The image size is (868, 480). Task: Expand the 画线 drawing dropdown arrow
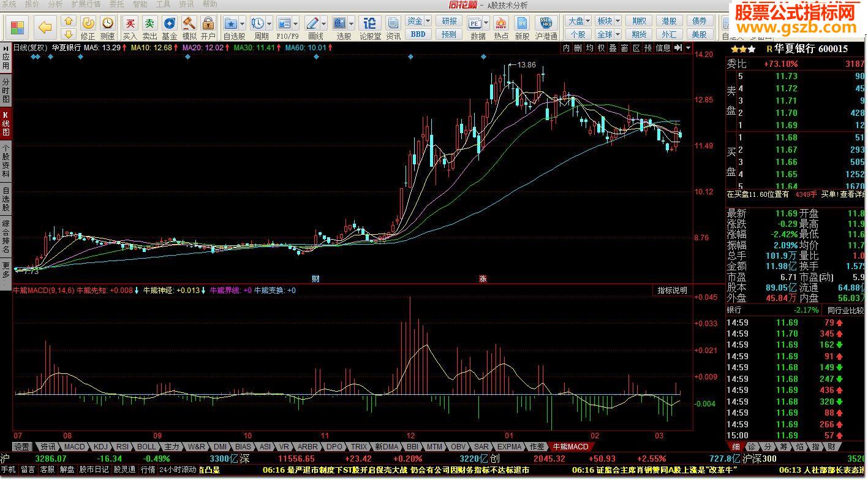point(325,24)
